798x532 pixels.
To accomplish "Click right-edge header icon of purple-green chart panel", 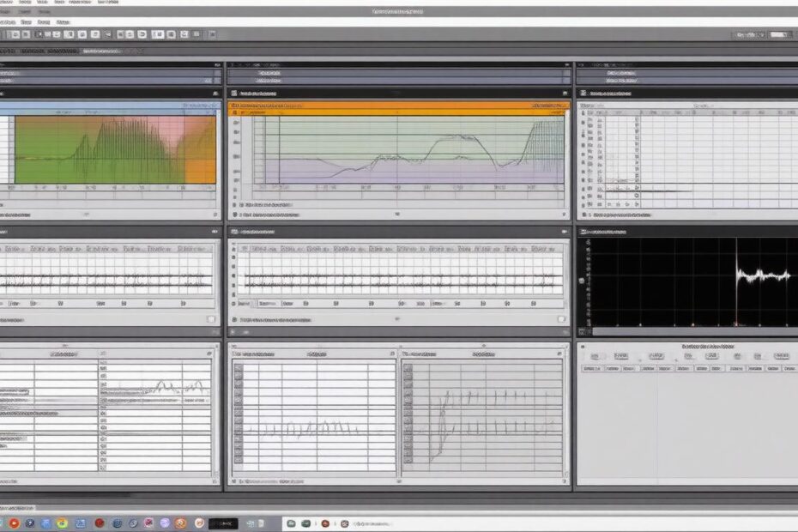I will point(565,94).
